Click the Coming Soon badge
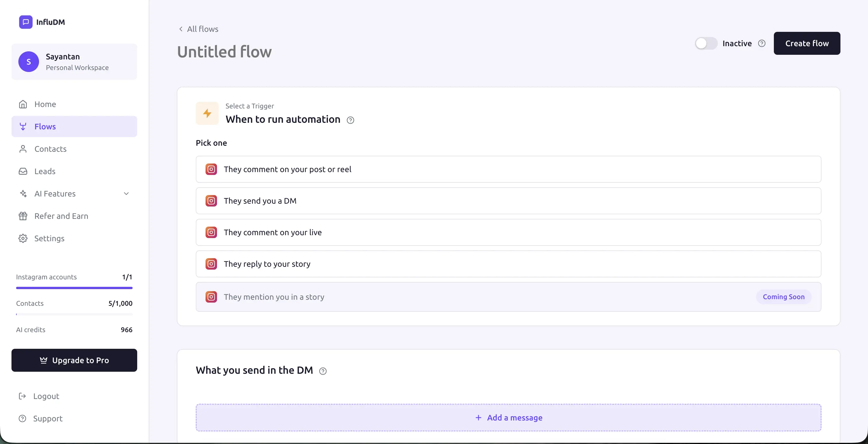Image resolution: width=868 pixels, height=444 pixels. point(783,297)
